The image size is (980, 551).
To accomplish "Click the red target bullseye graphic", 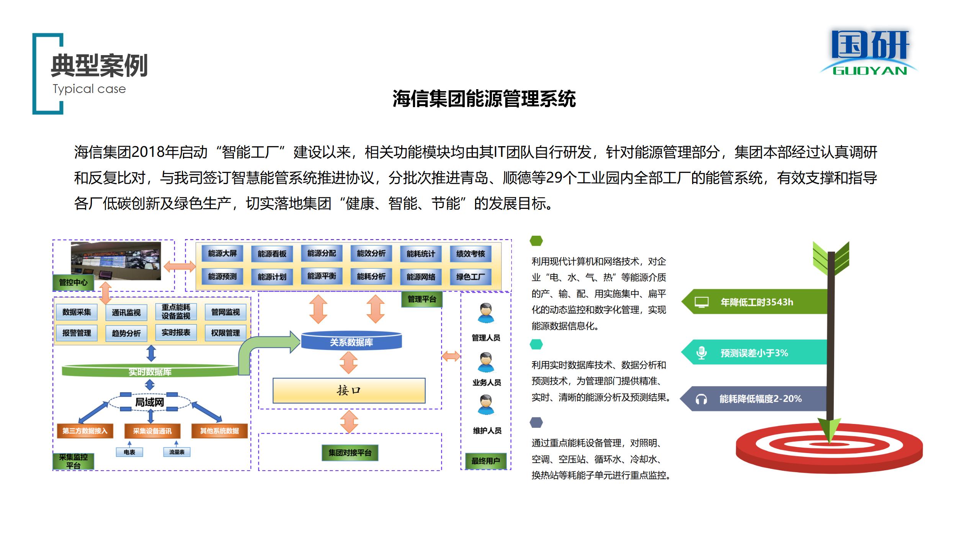I will (829, 448).
